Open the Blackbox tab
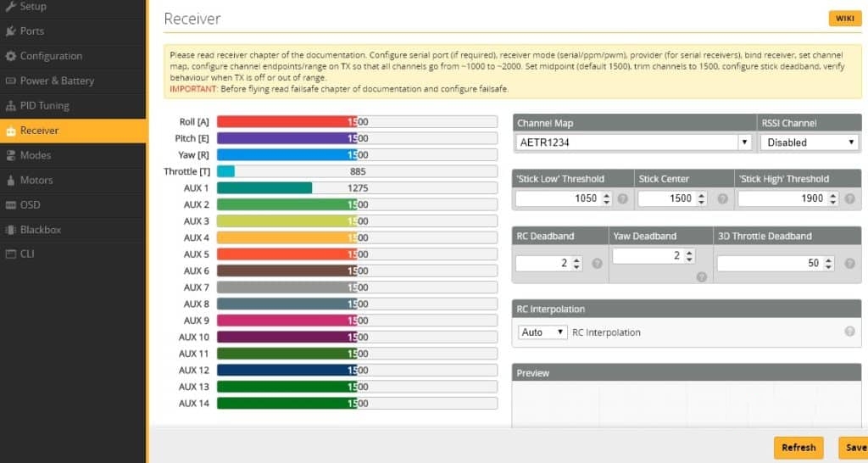The image size is (868, 463). coord(73,230)
